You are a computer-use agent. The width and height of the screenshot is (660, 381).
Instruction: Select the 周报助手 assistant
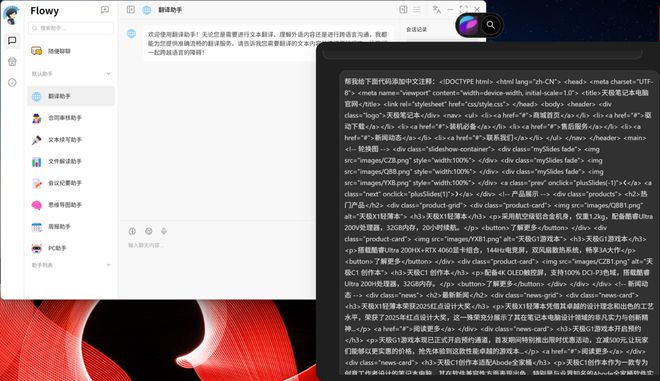coord(71,226)
